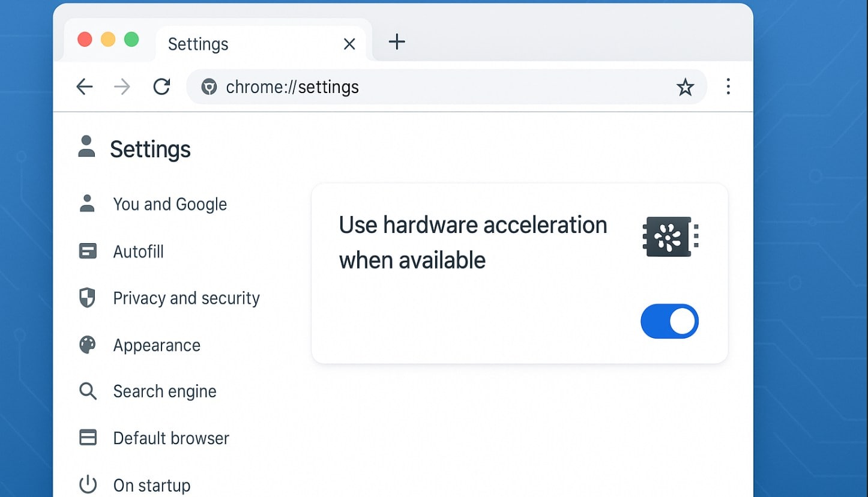
Task: Open the Privacy and security section
Action: pyautogui.click(x=186, y=298)
